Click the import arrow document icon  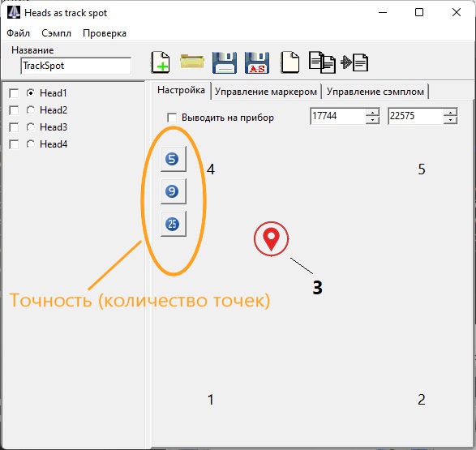[x=354, y=62]
